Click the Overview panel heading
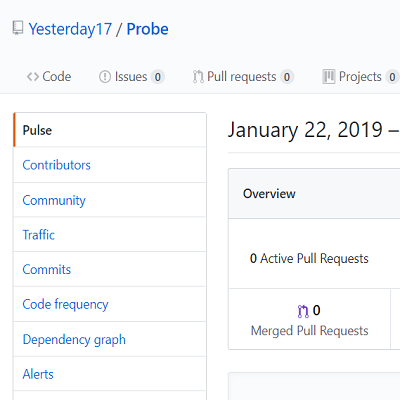The height and width of the screenshot is (400, 400). click(269, 194)
